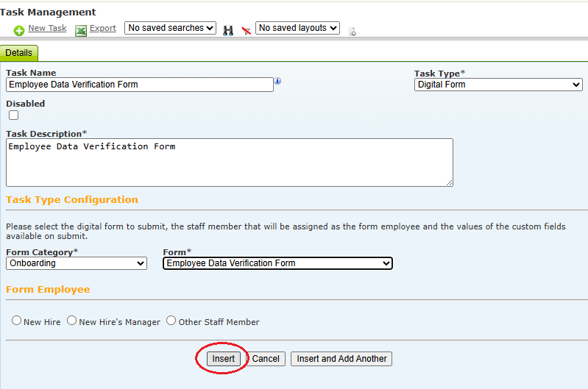
Task: Switch to the Details tab
Action: [x=18, y=53]
